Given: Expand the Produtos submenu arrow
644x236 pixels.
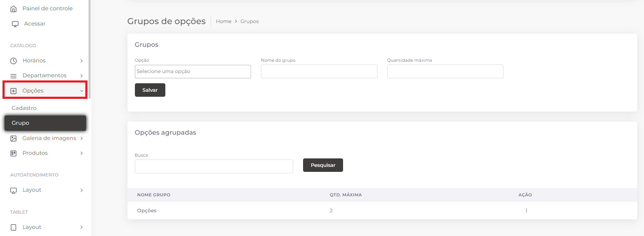Looking at the screenshot, I should 81,153.
